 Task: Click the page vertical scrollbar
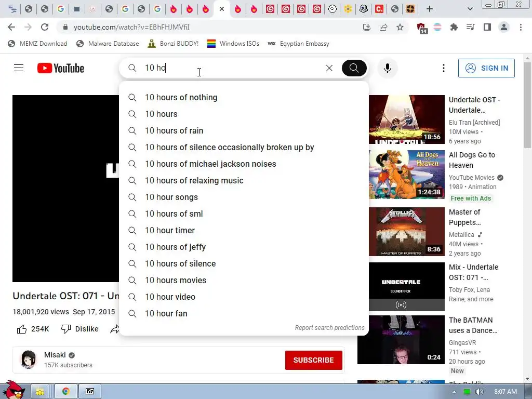click(x=528, y=104)
